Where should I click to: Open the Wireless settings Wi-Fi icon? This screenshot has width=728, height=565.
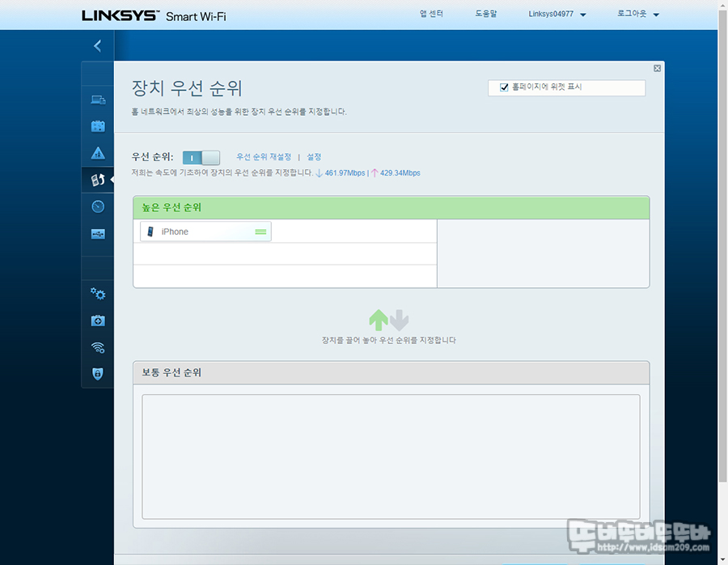coord(98,347)
